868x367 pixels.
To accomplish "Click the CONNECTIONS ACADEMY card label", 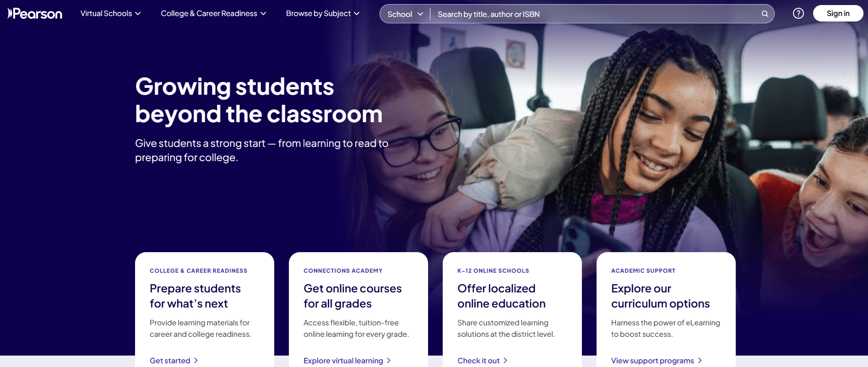I will coord(343,271).
